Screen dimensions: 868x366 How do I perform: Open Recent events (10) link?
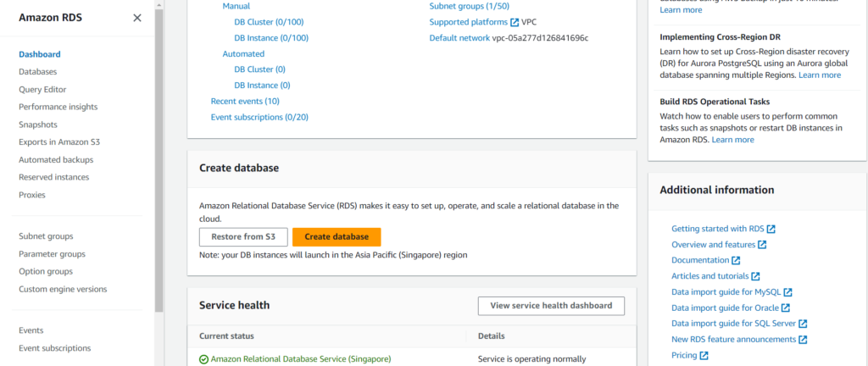[x=245, y=102]
